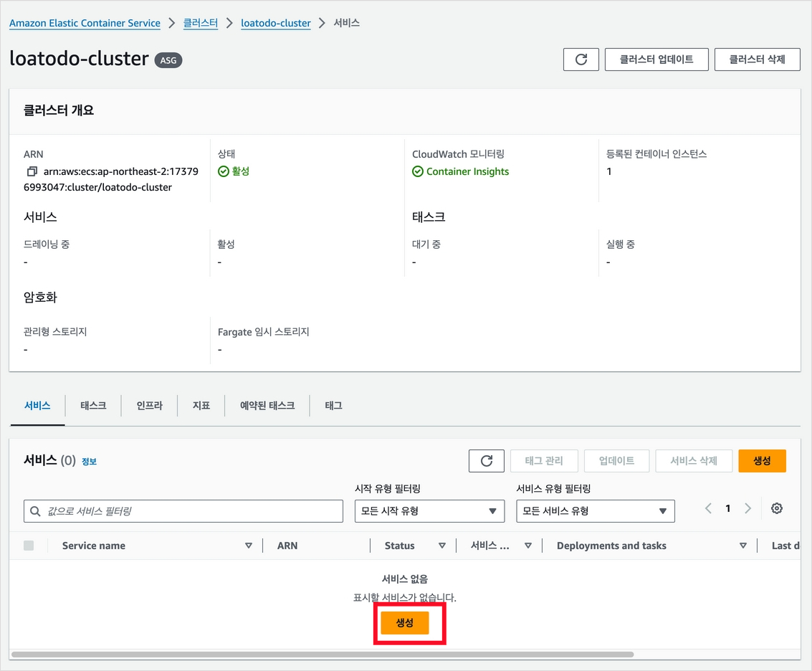Switch to the 지표 tab

pos(201,406)
